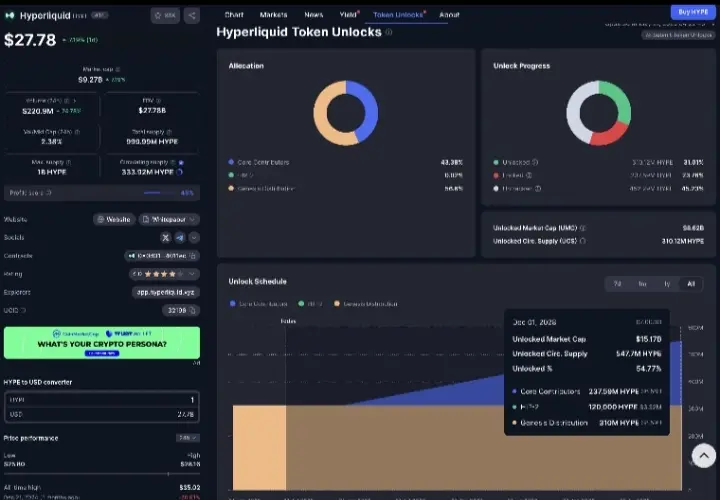Click info icon beside Locked in Unlock Progress
This screenshot has height=500, width=720.
(x=529, y=175)
